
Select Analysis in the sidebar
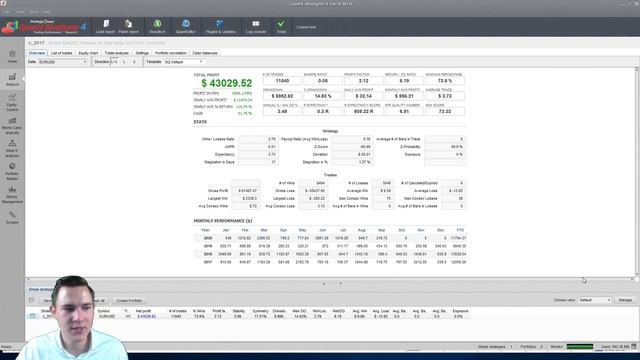point(12,80)
